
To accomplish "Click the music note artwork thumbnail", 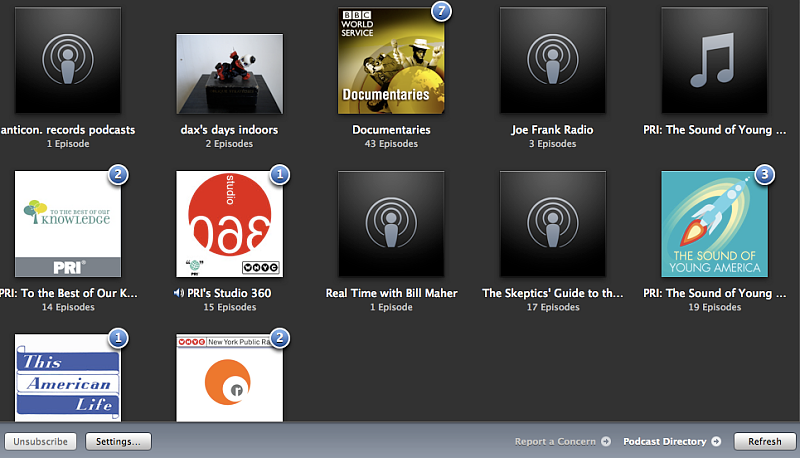I will [x=714, y=60].
